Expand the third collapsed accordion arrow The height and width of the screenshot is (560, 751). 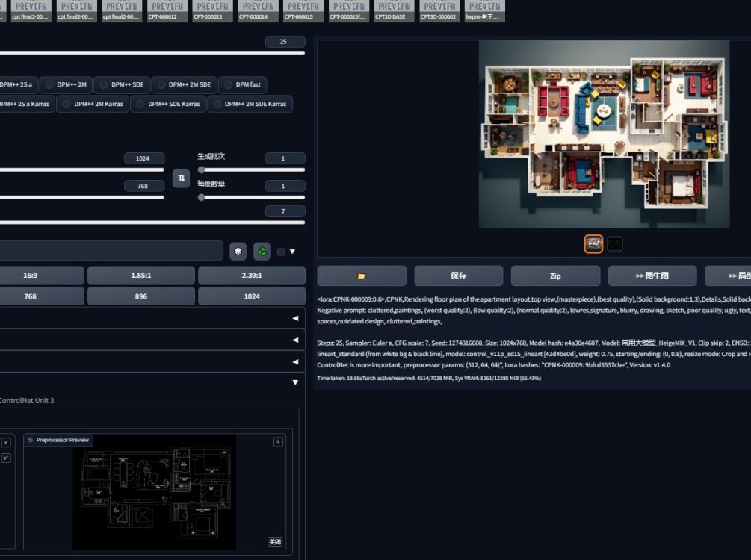pos(295,362)
